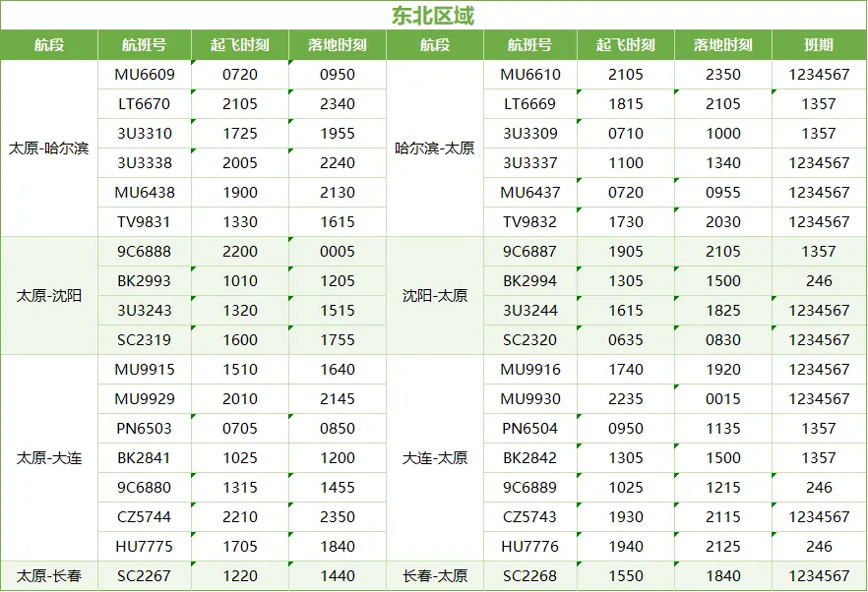Click flight number LT6669
This screenshot has height=592, width=868.
pos(530,104)
